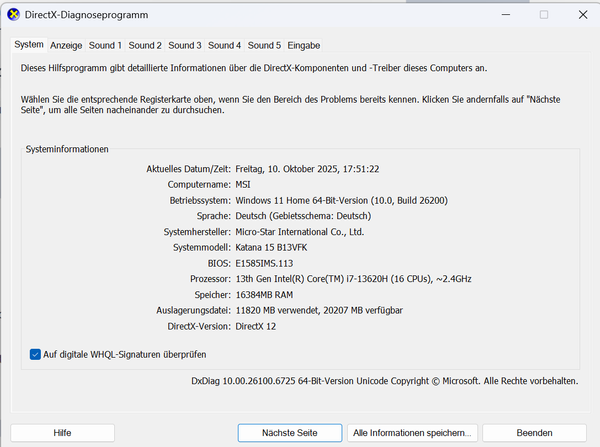The height and width of the screenshot is (447, 600).
Task: Show the Sound 3 tab
Action: click(185, 45)
